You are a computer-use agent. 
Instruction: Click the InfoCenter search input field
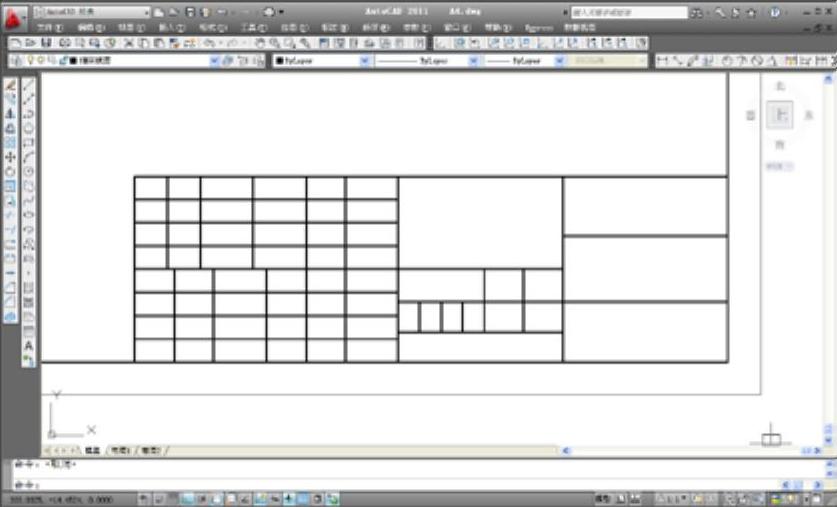point(629,12)
